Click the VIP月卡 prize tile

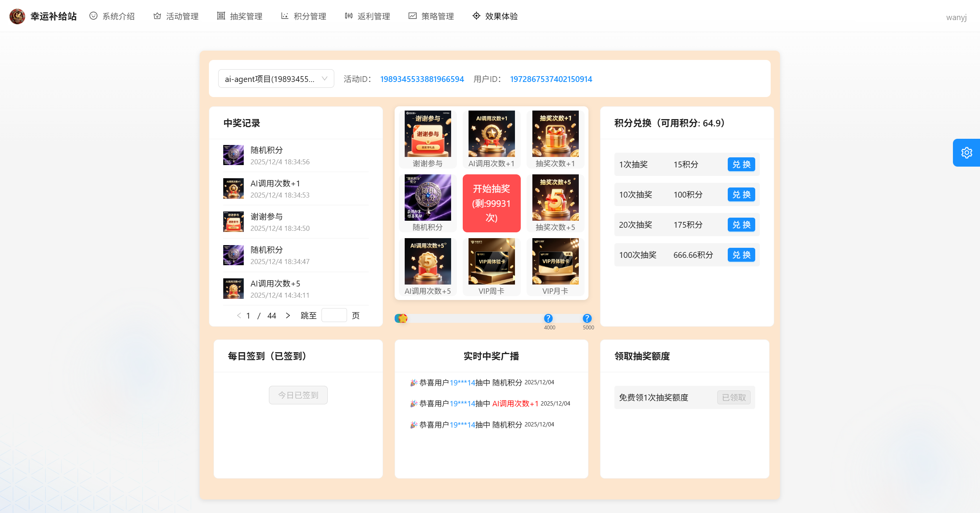pos(555,267)
